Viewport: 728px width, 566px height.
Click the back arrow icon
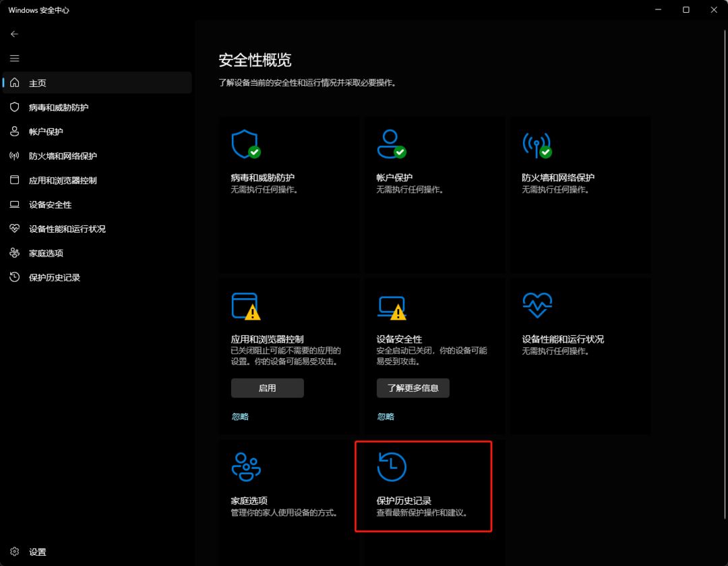[14, 34]
